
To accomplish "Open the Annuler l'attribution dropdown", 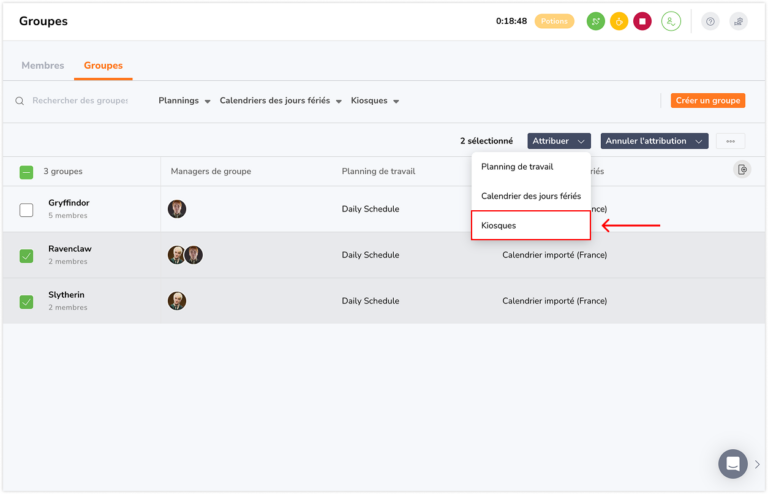I will (x=654, y=141).
